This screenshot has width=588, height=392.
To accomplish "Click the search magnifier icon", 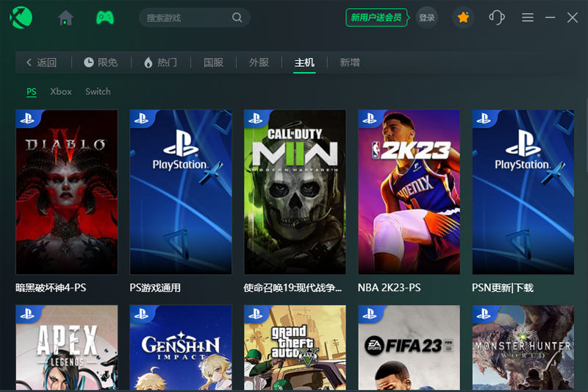I will pos(237,17).
